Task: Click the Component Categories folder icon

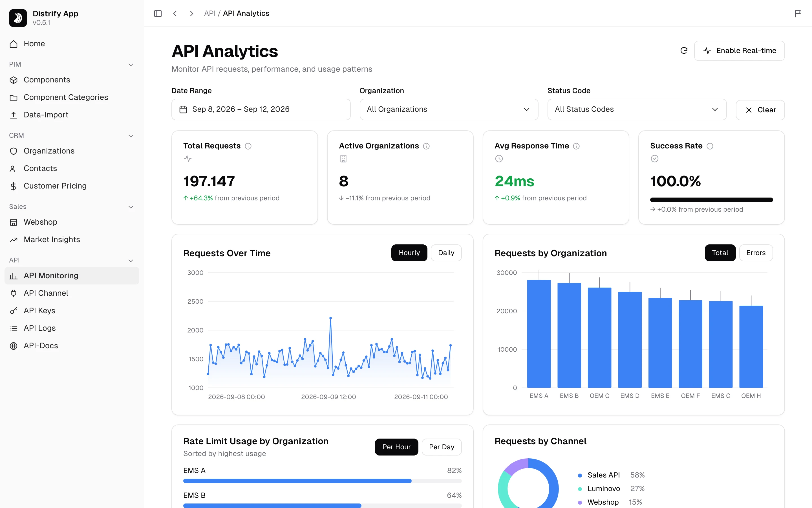Action: point(14,97)
